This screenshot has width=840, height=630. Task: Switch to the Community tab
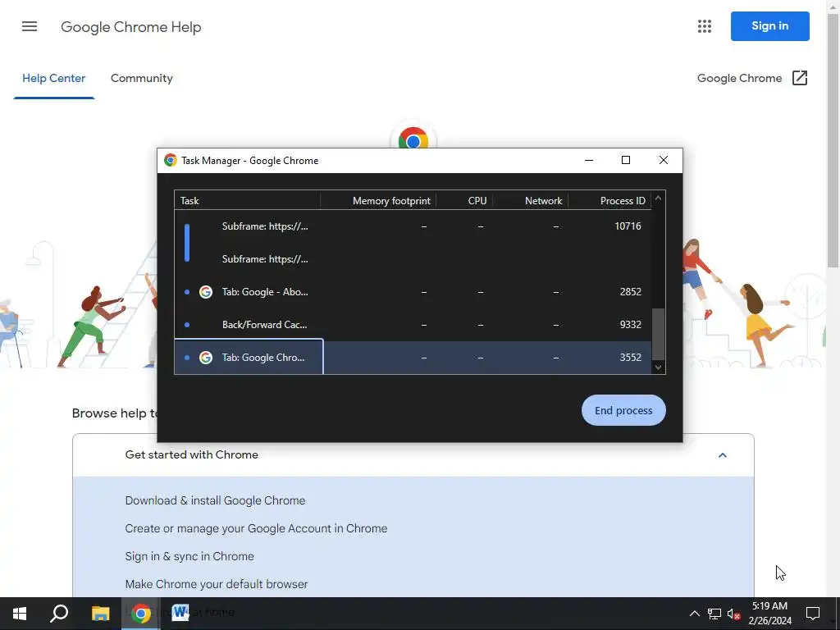[141, 78]
